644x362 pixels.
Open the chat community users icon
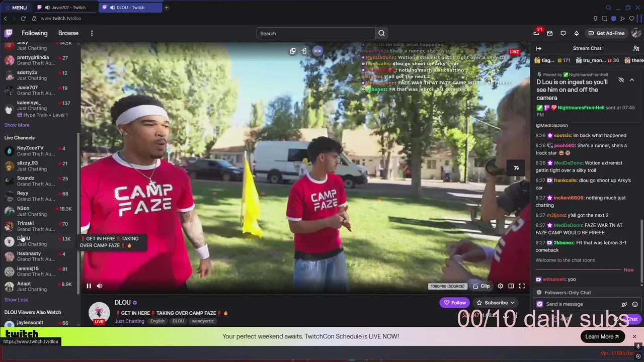click(636, 48)
